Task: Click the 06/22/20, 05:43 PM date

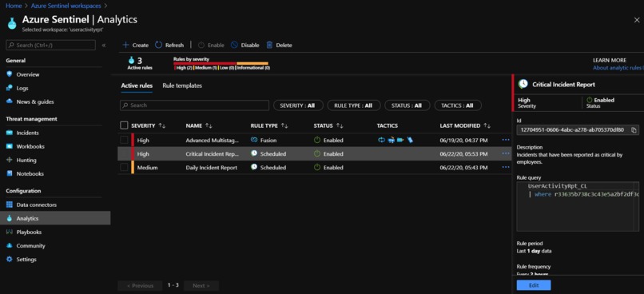Action: point(463,168)
